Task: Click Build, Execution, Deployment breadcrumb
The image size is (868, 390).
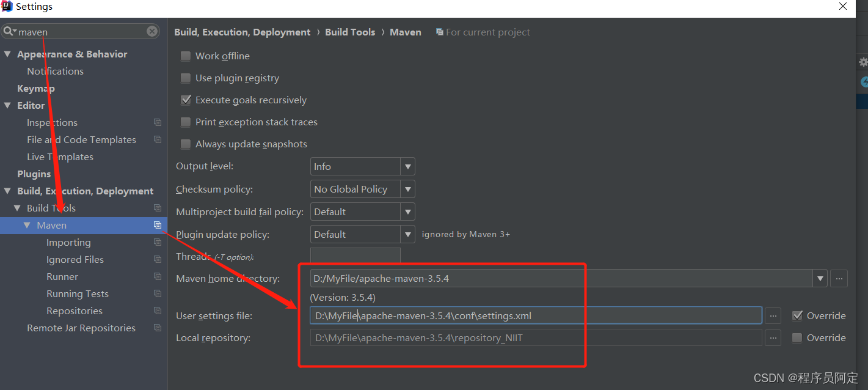Action: pyautogui.click(x=242, y=32)
